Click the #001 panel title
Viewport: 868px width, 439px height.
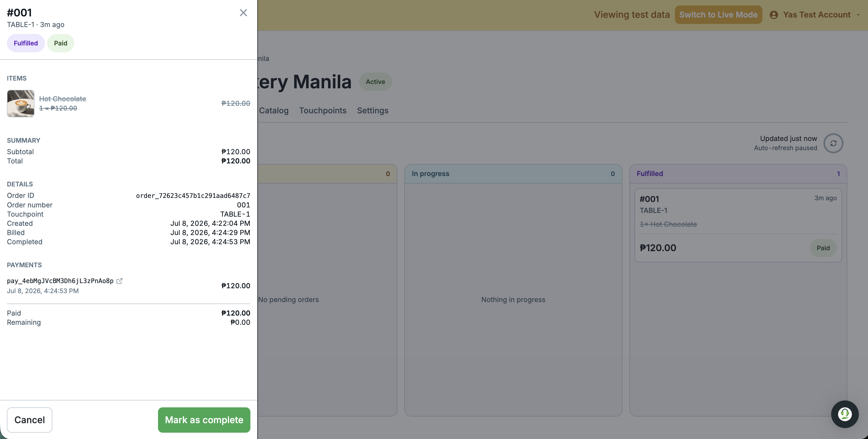pos(20,12)
